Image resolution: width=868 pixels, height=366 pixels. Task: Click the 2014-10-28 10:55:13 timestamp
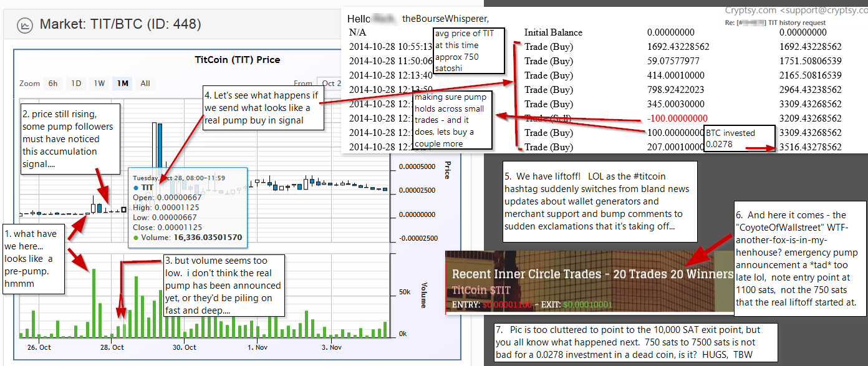pos(390,47)
